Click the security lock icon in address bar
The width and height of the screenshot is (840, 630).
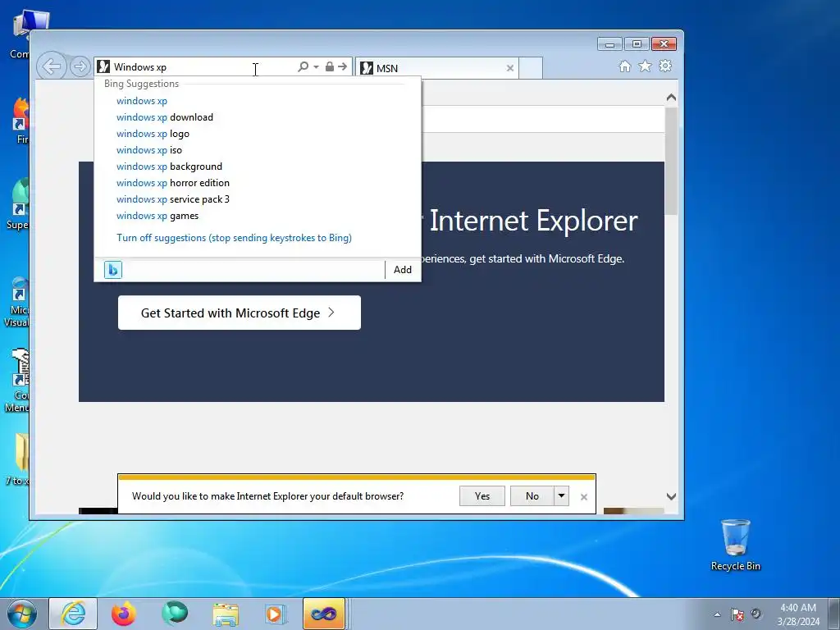tap(330, 66)
